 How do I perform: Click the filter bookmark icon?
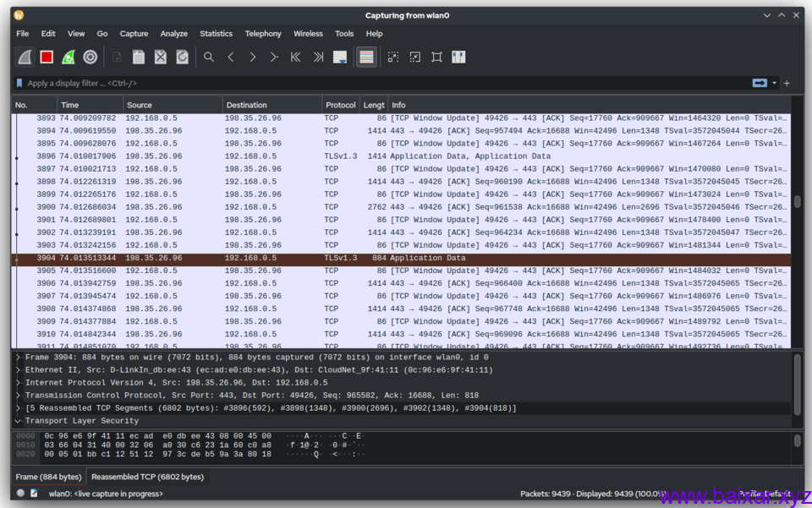(19, 83)
